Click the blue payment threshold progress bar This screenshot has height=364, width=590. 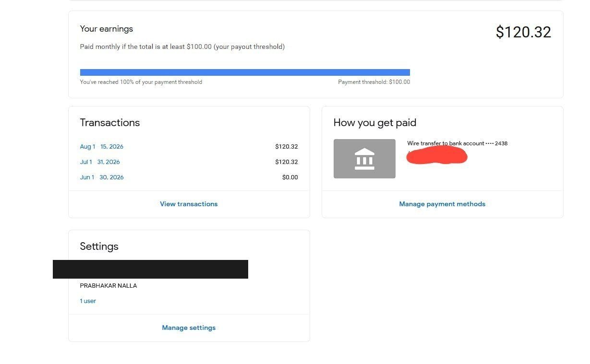pyautogui.click(x=245, y=72)
